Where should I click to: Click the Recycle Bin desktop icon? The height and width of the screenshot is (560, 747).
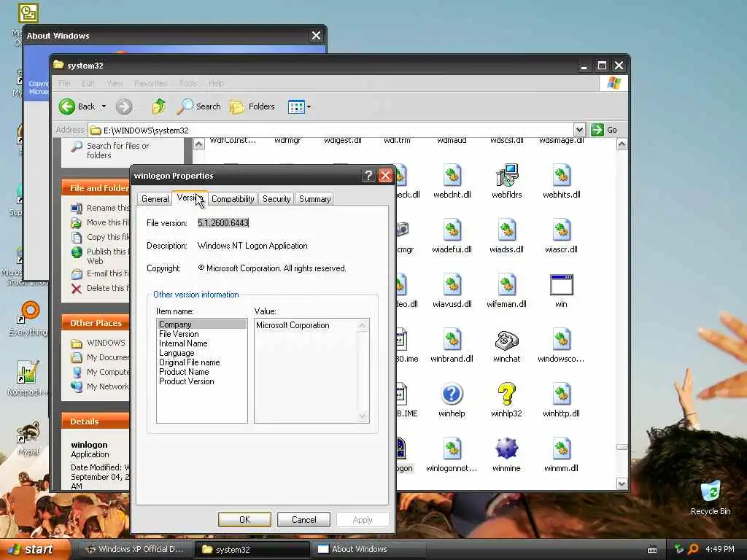711,492
